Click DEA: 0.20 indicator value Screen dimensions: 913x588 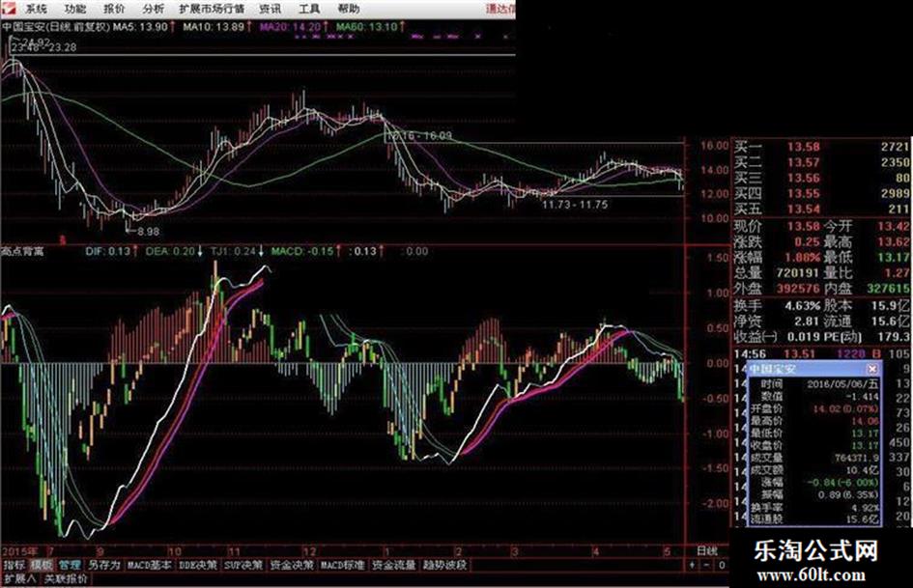tap(170, 251)
